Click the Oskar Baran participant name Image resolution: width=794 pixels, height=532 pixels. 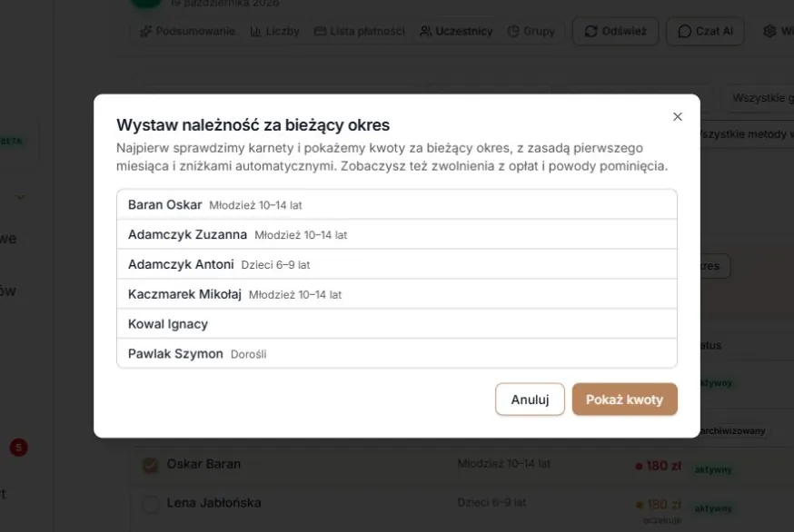[203, 464]
